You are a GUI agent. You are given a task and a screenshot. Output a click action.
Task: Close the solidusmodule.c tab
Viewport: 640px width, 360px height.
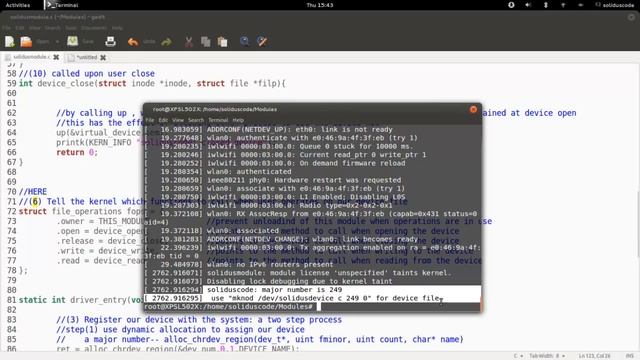[x=56, y=57]
